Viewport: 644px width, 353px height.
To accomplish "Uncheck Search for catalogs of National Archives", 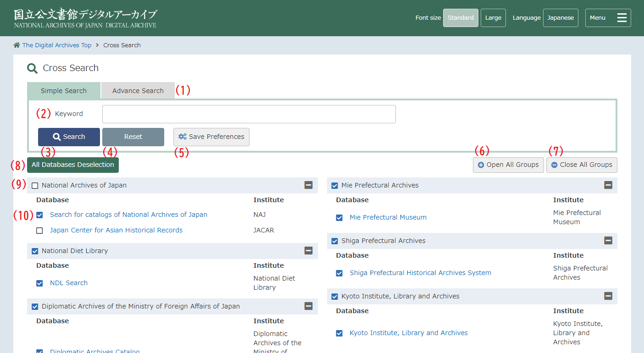I will pyautogui.click(x=39, y=215).
